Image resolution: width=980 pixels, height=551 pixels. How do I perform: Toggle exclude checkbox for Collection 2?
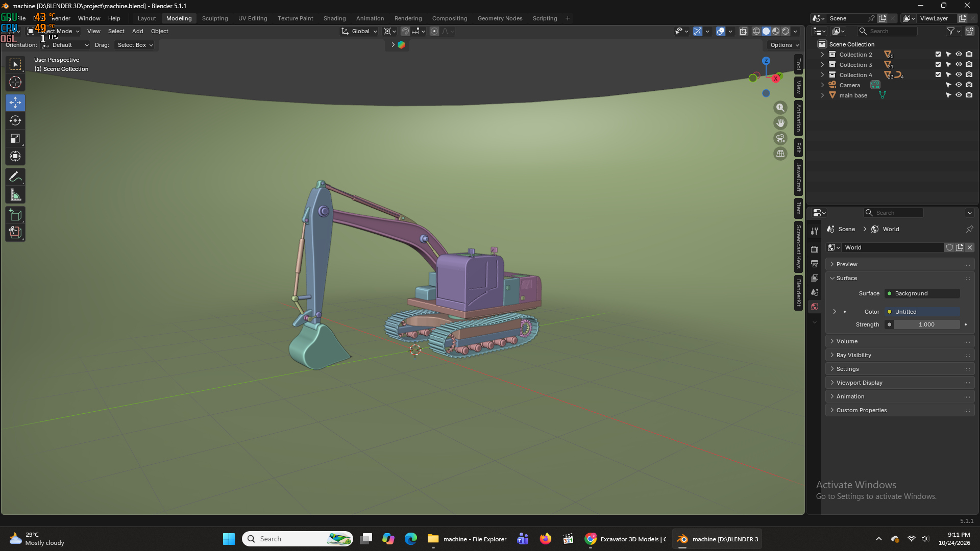tap(938, 54)
